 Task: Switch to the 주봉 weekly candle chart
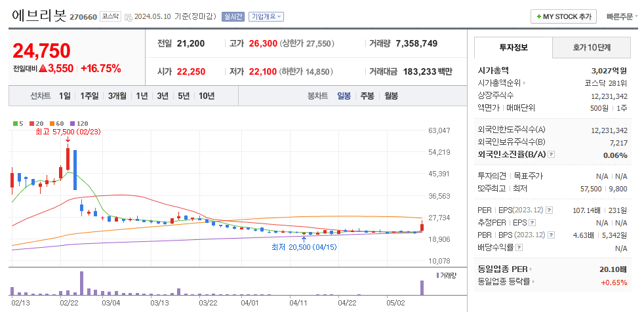[x=367, y=96]
